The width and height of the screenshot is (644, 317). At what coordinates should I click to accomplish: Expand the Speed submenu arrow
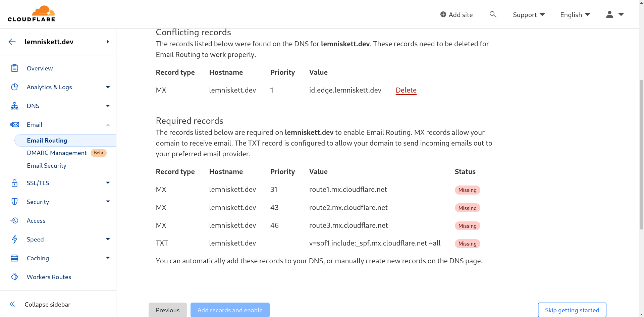pos(108,239)
